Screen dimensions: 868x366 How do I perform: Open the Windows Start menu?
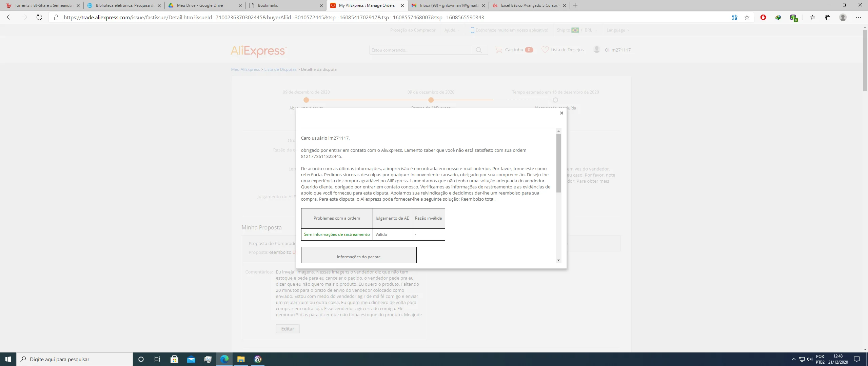(x=8, y=359)
